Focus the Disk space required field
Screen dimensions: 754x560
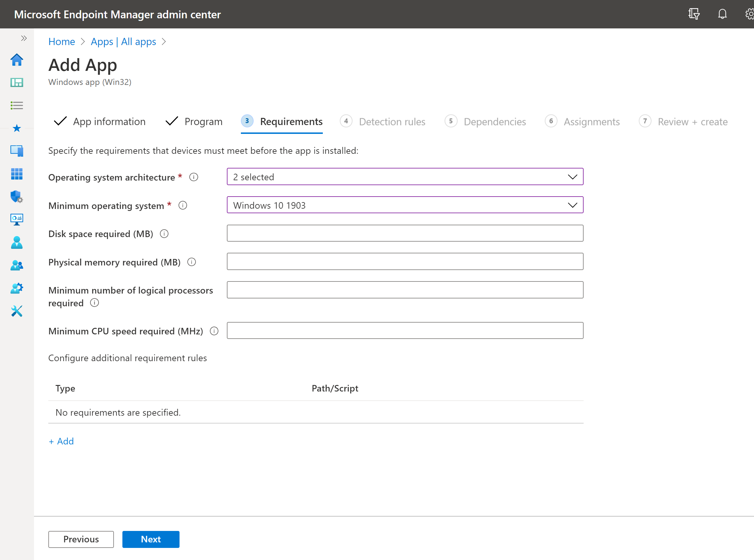(405, 233)
